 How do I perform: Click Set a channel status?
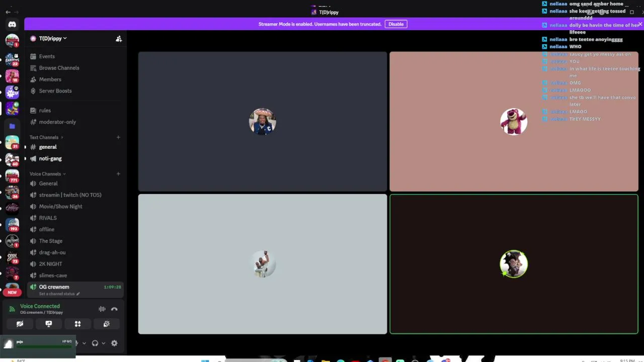point(59,294)
